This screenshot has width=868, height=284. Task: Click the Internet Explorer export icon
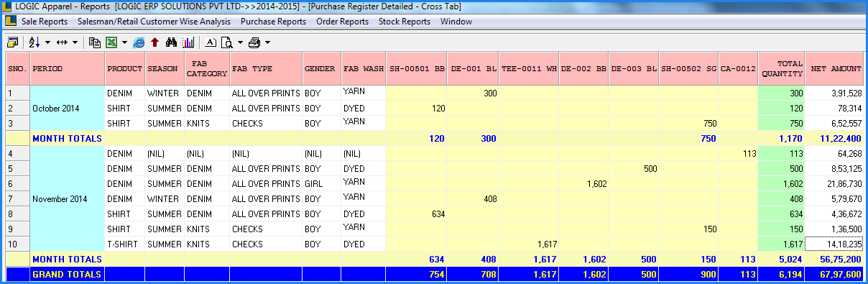pyautogui.click(x=139, y=42)
